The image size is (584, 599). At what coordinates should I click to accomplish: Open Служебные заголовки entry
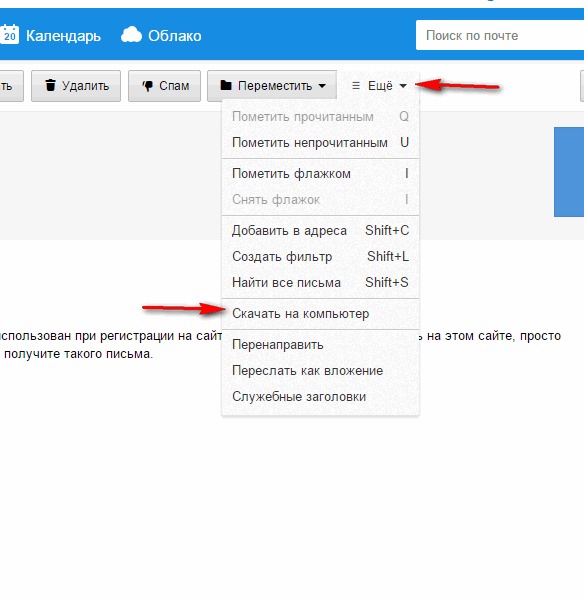click(x=320, y=397)
